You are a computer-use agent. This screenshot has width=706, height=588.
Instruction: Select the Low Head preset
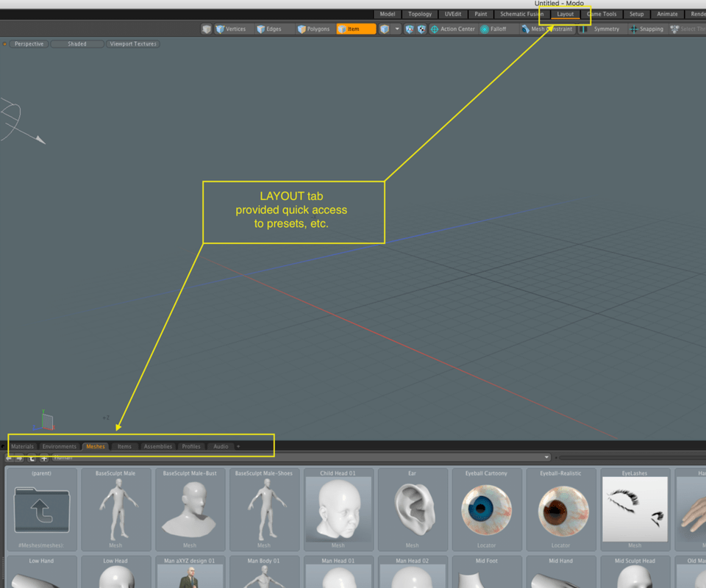(x=115, y=571)
